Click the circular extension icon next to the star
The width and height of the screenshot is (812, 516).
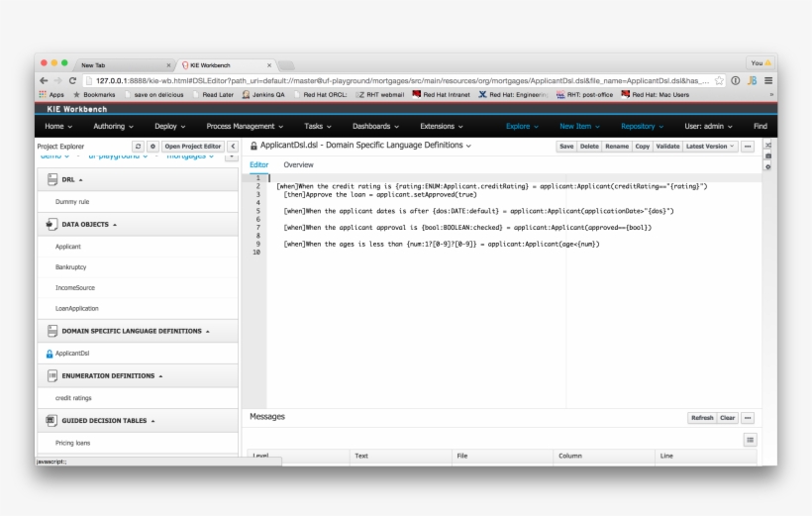[736, 81]
